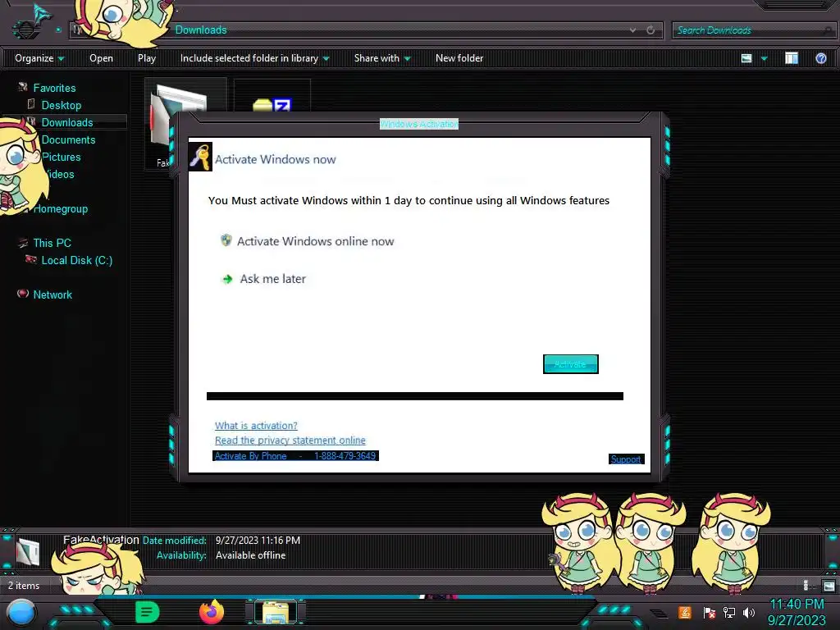Screen dimensions: 840x630
Task: Open What is activation? link
Action: (256, 426)
